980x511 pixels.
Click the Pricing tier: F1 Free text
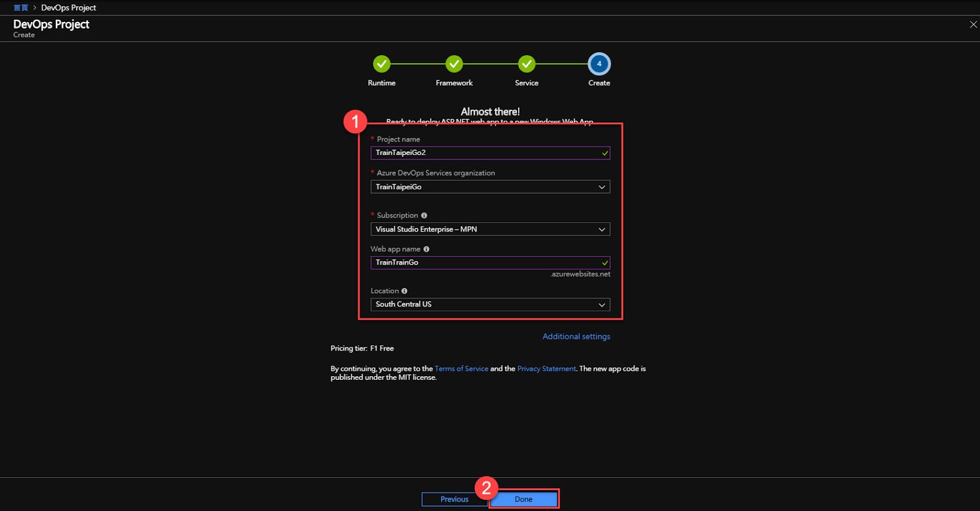click(362, 349)
